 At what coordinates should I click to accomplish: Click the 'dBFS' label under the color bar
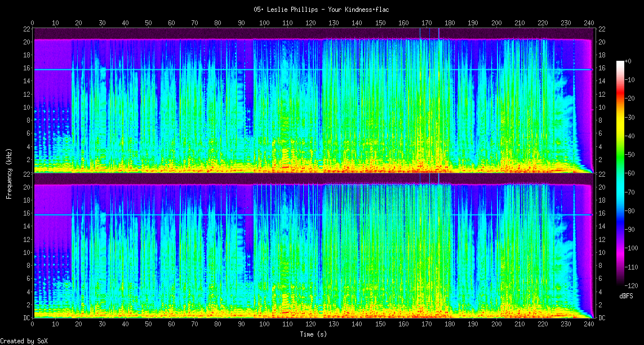pos(626,295)
